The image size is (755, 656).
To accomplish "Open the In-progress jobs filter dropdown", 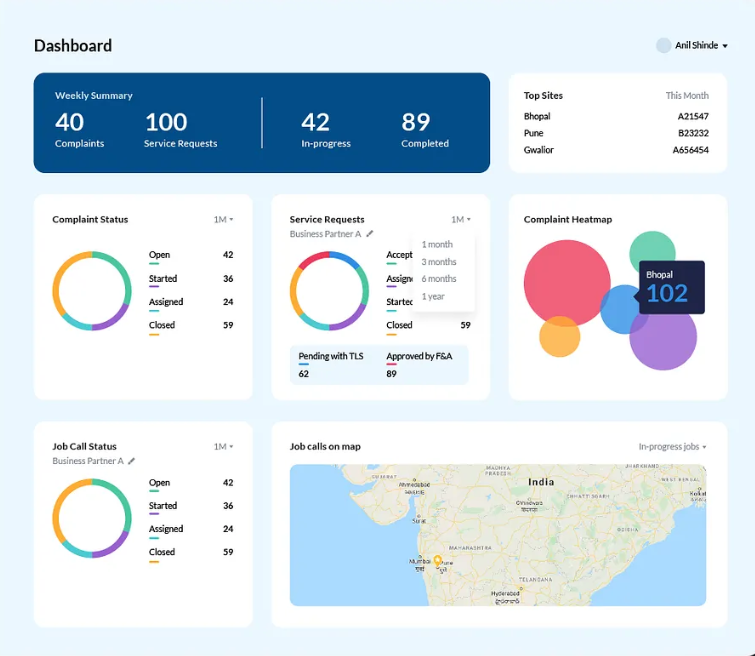I will [672, 447].
